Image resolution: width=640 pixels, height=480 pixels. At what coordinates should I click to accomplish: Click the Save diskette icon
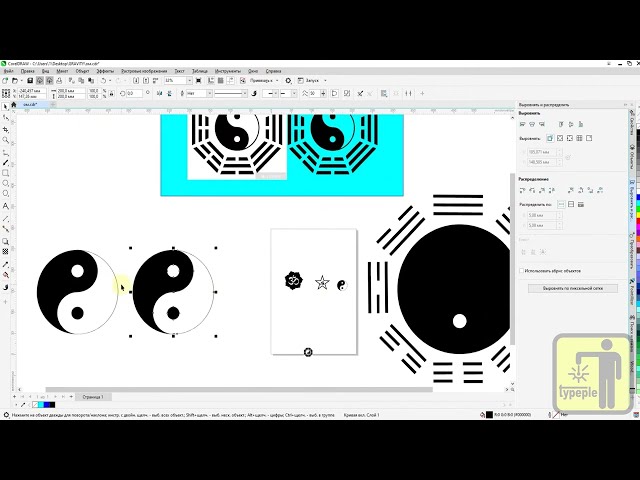click(x=30, y=80)
